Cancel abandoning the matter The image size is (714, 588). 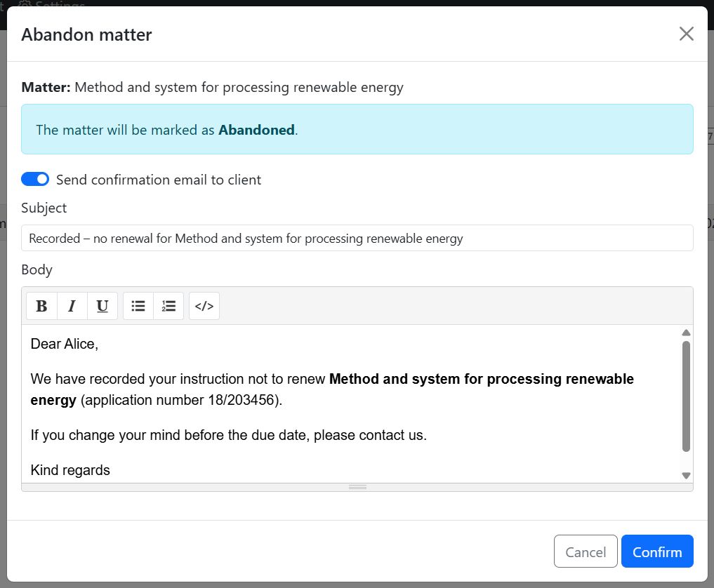[585, 552]
